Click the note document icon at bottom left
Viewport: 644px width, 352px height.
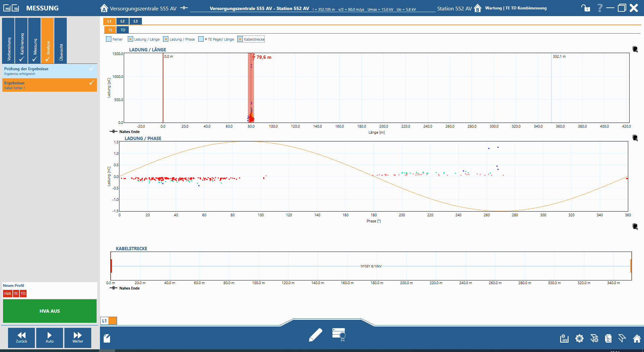coord(107,338)
